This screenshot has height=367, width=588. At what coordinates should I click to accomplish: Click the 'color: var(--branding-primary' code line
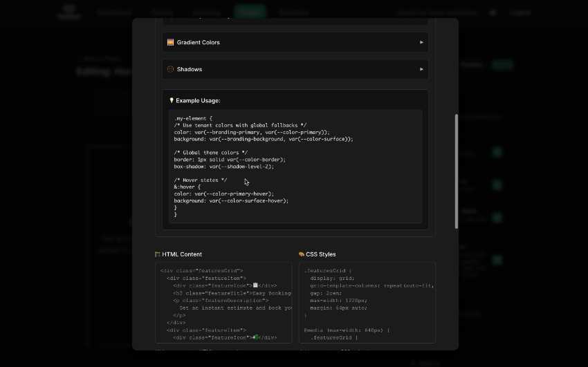pos(252,132)
